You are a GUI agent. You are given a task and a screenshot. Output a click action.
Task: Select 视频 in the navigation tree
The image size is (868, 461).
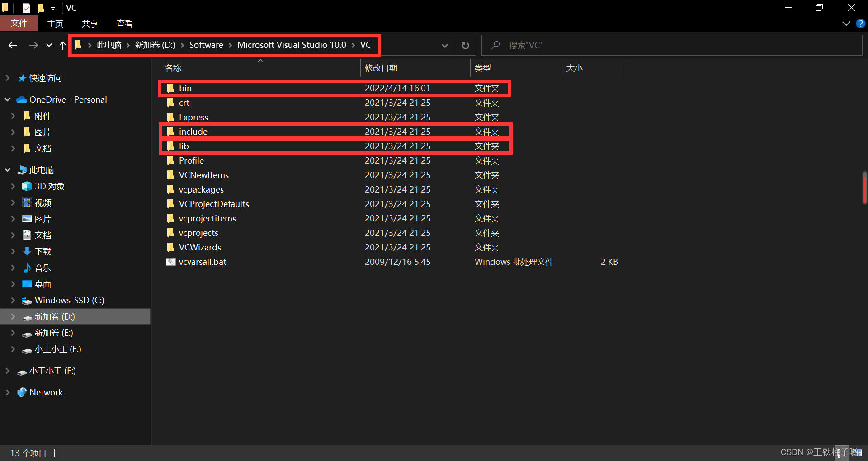point(43,202)
